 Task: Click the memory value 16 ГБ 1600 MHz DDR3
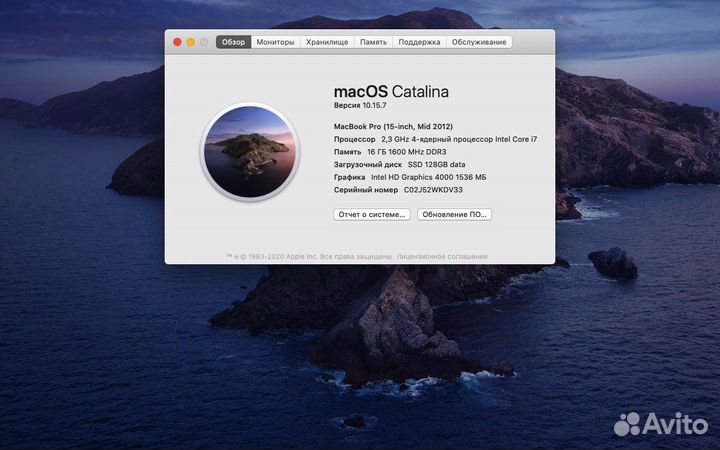(x=406, y=152)
